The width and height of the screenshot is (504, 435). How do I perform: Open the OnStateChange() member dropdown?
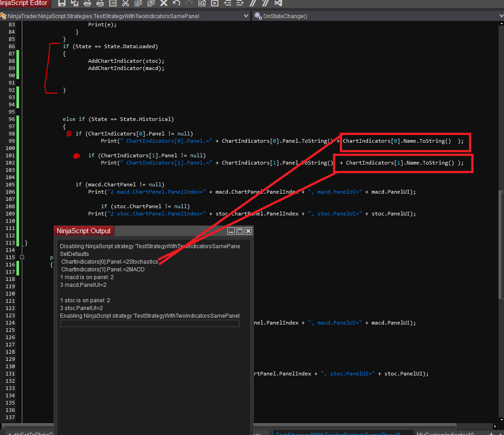[501, 16]
